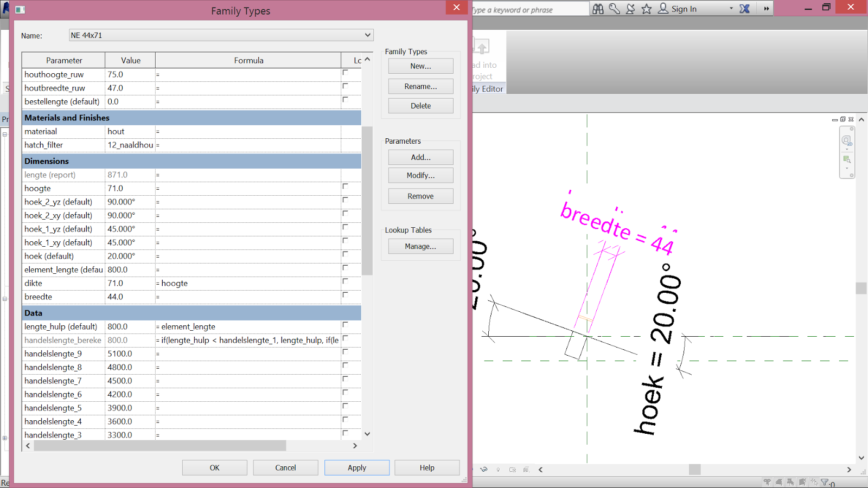Click the temporary hide/isolate glasses icon
The width and height of the screenshot is (868, 488).
[484, 470]
